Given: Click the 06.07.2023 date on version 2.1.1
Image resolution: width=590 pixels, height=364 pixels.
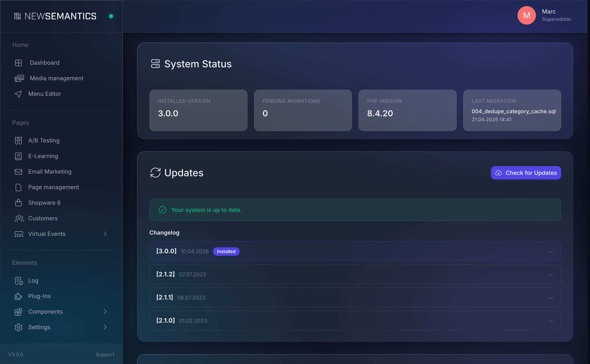Looking at the screenshot, I should (x=191, y=298).
